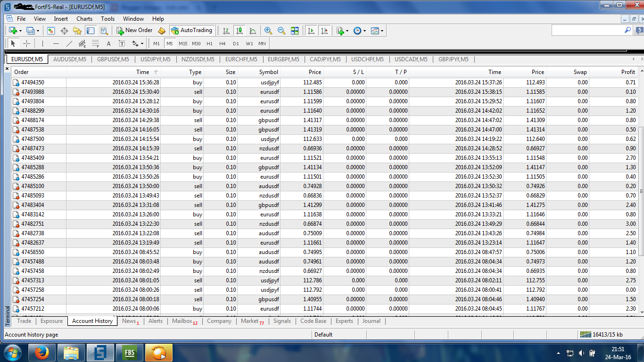The height and width of the screenshot is (362, 644).
Task: Select the text label tool
Action: tap(122, 43)
